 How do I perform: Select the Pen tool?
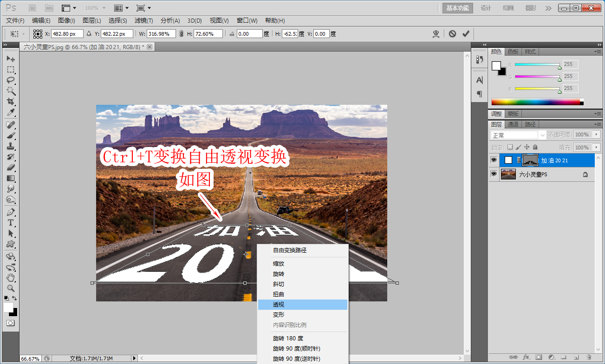[x=11, y=212]
